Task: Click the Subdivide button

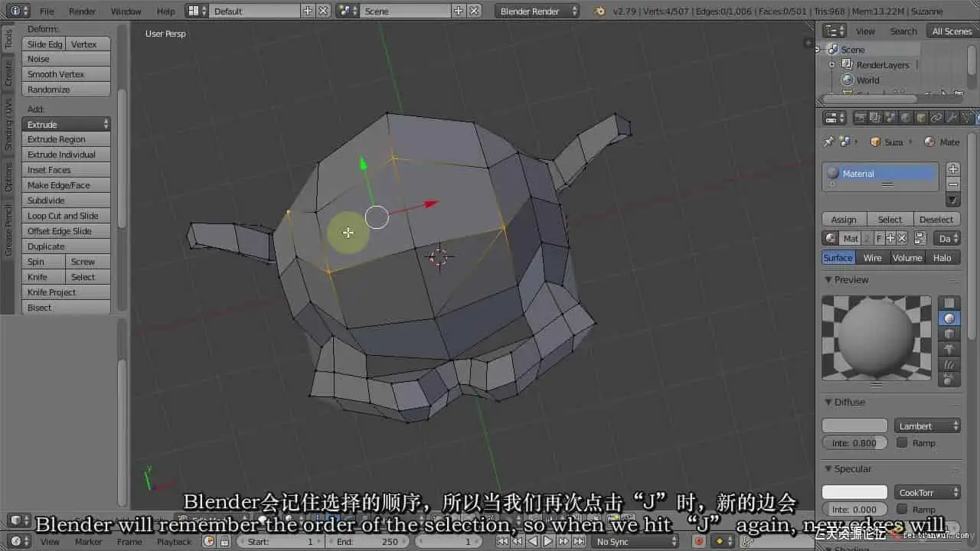Action: (67, 201)
